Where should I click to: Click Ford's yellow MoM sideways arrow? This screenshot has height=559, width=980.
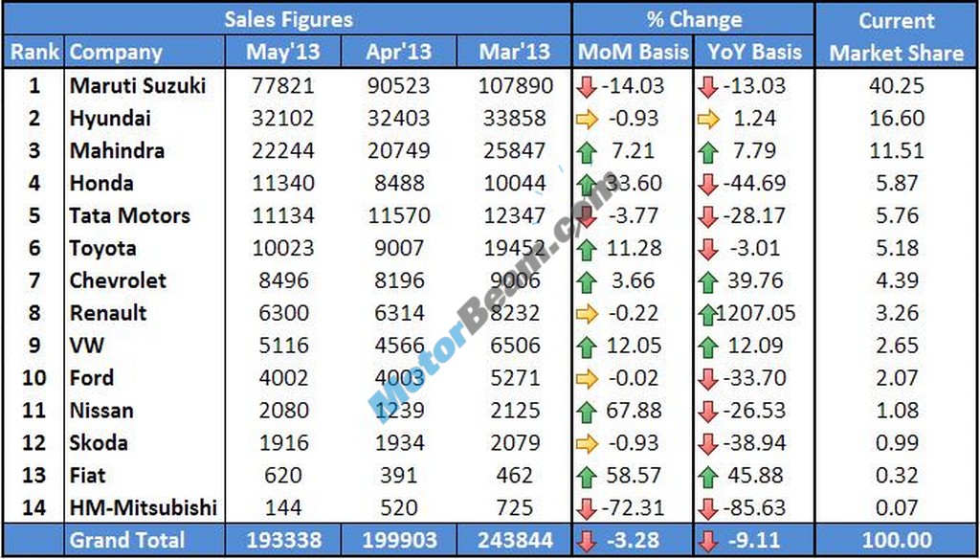[587, 379]
